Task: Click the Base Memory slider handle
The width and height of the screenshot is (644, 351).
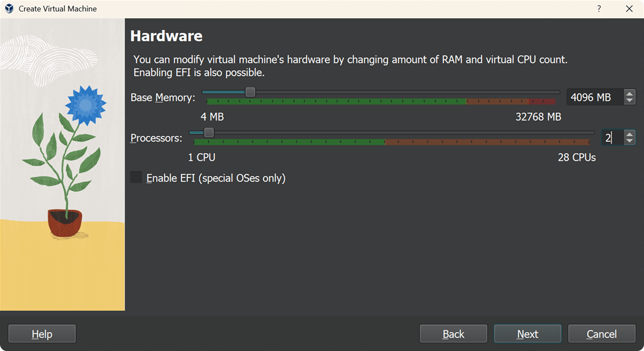Action: point(250,92)
